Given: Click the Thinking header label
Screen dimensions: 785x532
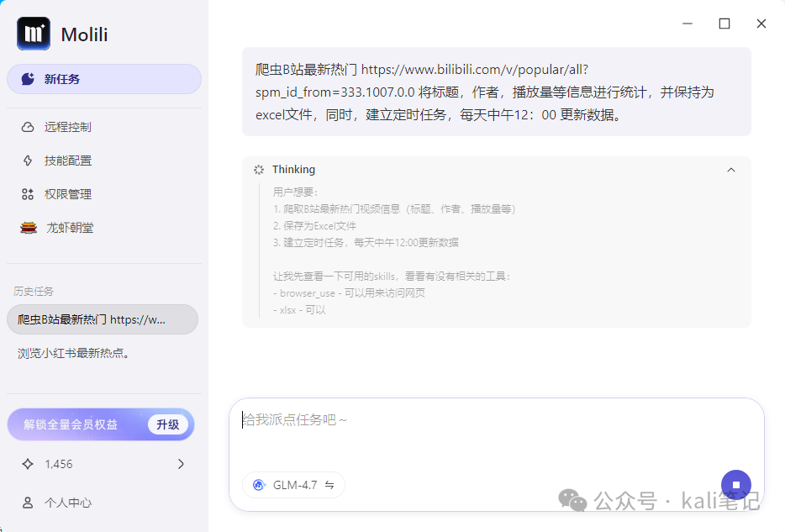Looking at the screenshot, I should click(294, 170).
